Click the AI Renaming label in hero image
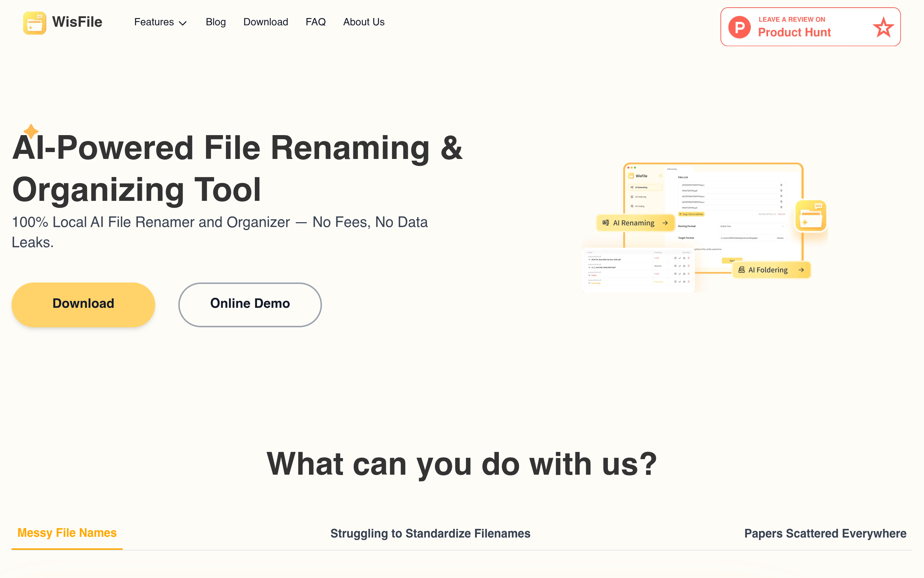The width and height of the screenshot is (924, 578). click(x=633, y=223)
